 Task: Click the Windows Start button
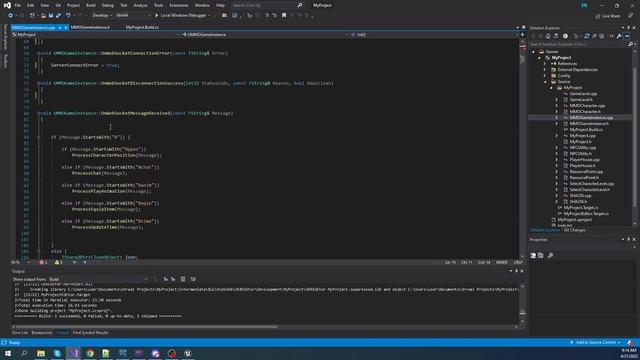[8, 353]
